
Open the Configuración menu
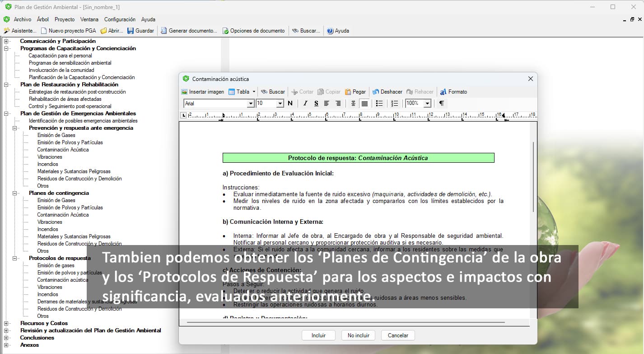point(120,19)
